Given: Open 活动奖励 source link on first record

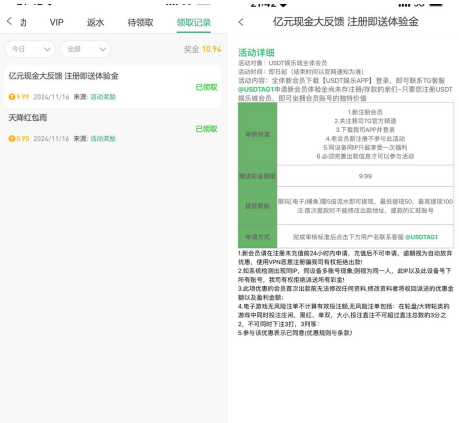Looking at the screenshot, I should click(103, 97).
